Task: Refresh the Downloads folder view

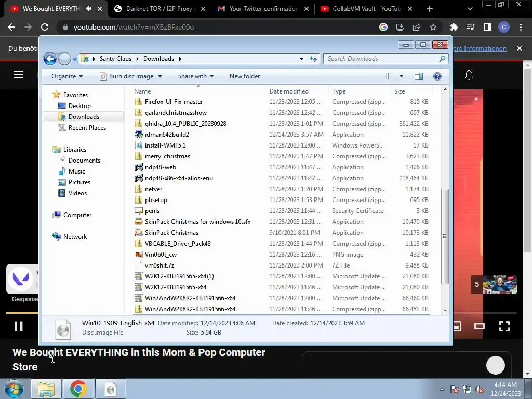Action: point(313,59)
